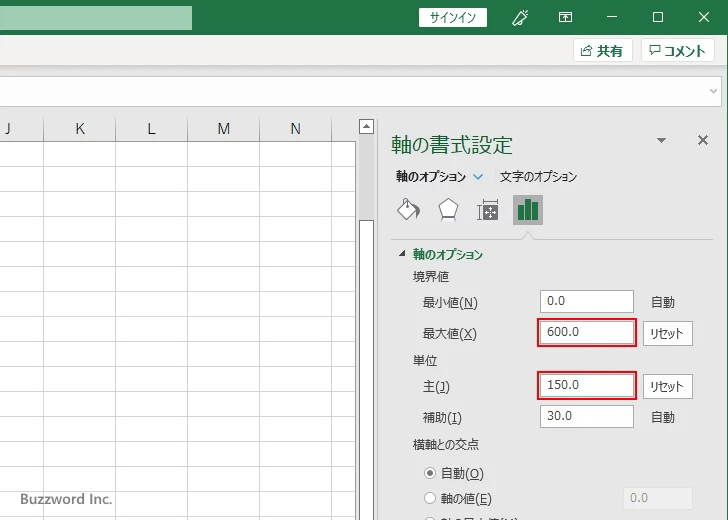
Task: Click the 境界値 label text
Action: pyautogui.click(x=431, y=277)
